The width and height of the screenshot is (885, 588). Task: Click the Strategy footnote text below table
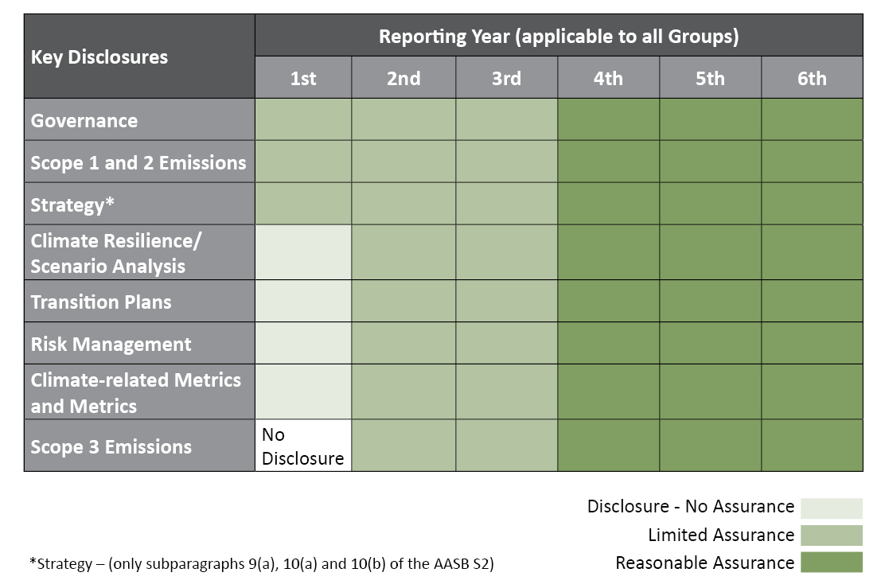click(x=261, y=564)
